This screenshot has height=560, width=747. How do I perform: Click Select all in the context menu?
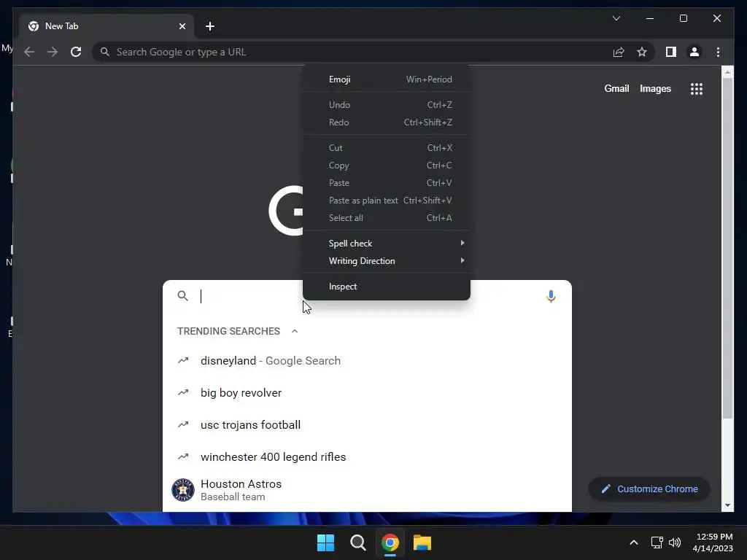[387, 218]
